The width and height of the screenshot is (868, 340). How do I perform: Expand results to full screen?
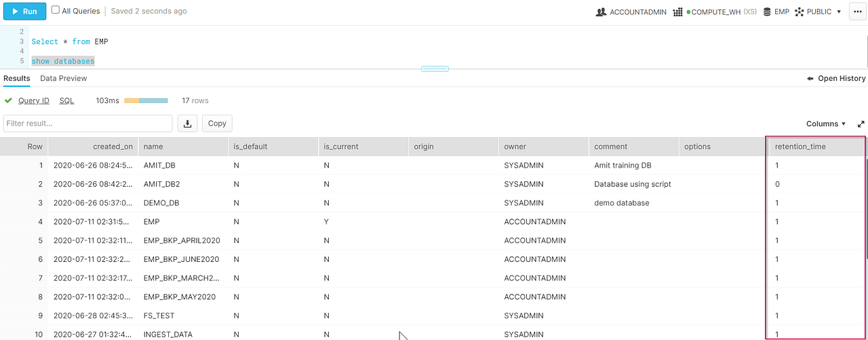pyautogui.click(x=861, y=124)
